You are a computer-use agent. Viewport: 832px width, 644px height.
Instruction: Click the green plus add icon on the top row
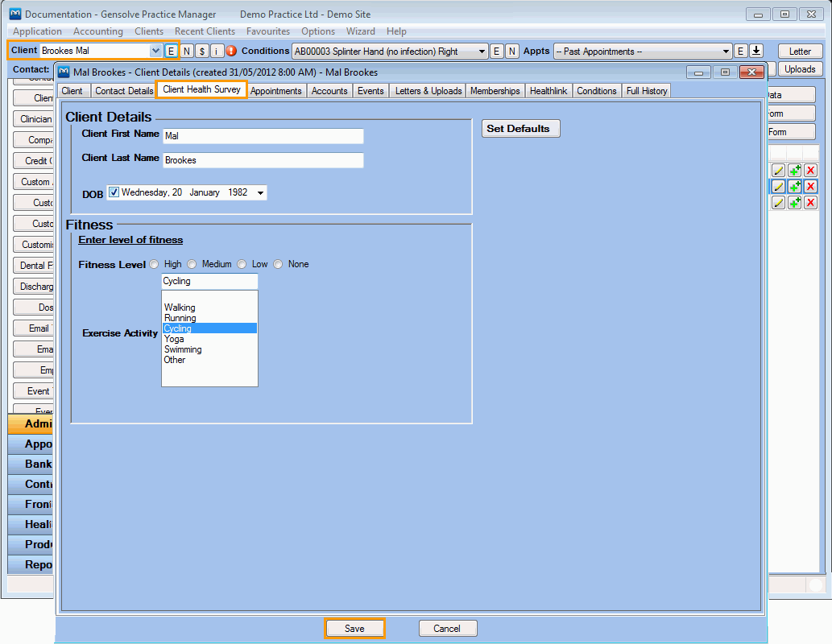click(794, 170)
